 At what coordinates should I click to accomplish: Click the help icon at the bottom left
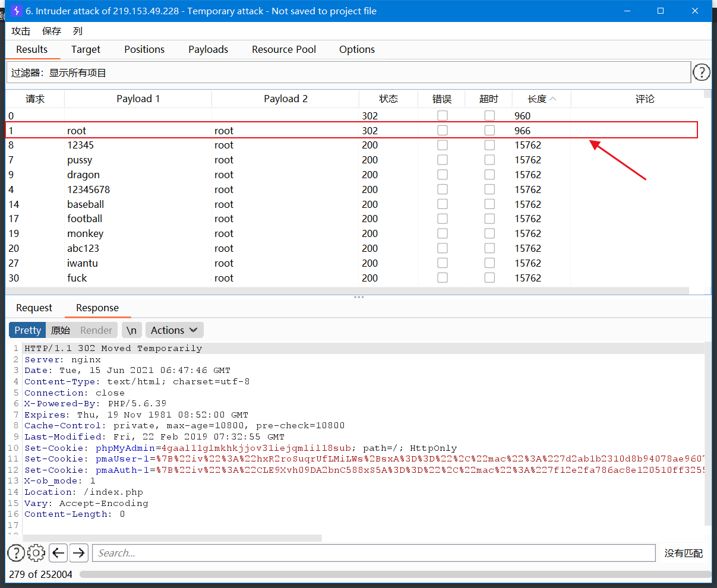pos(15,553)
